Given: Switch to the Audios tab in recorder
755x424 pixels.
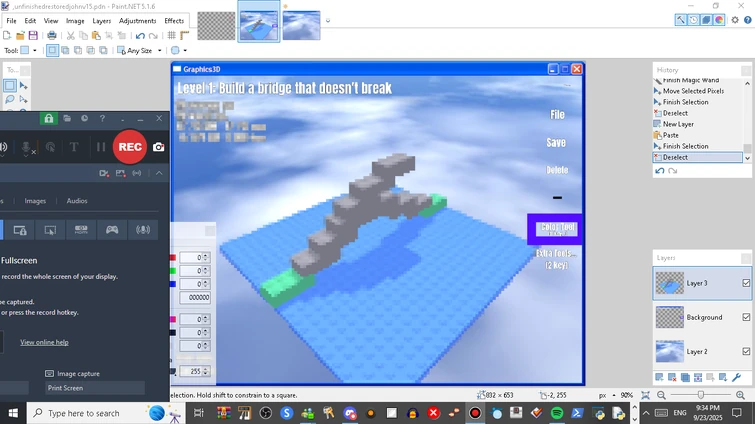Looking at the screenshot, I should 77,201.
